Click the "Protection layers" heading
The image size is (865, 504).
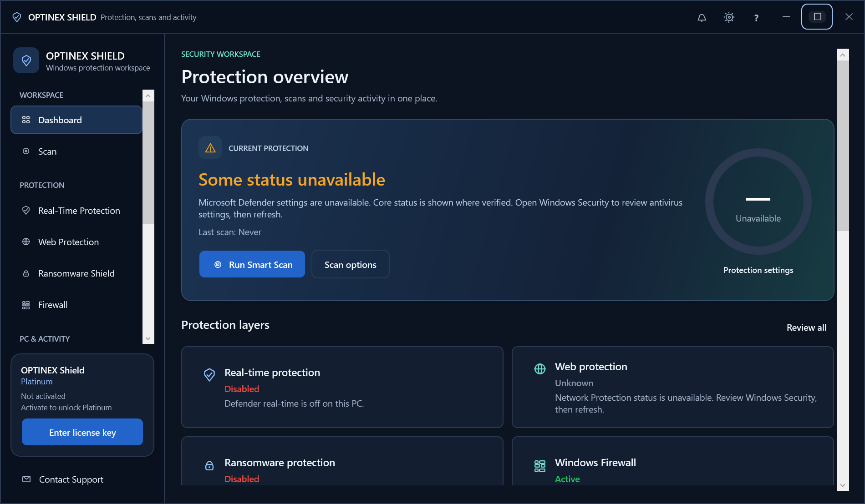(225, 325)
